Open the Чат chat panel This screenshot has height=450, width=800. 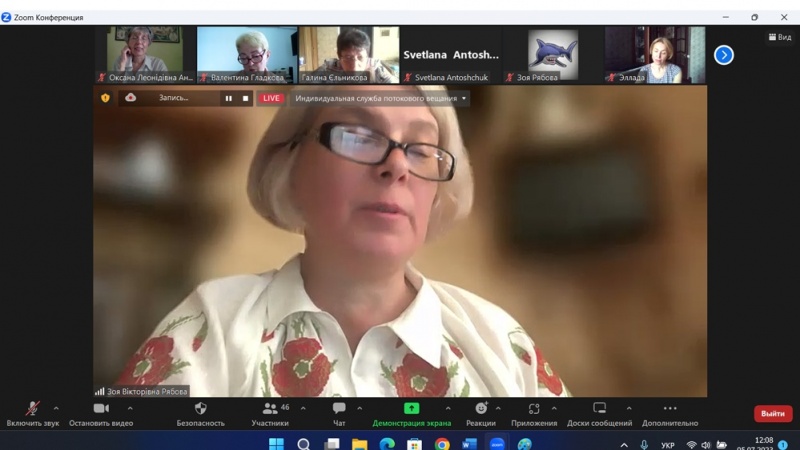point(339,409)
